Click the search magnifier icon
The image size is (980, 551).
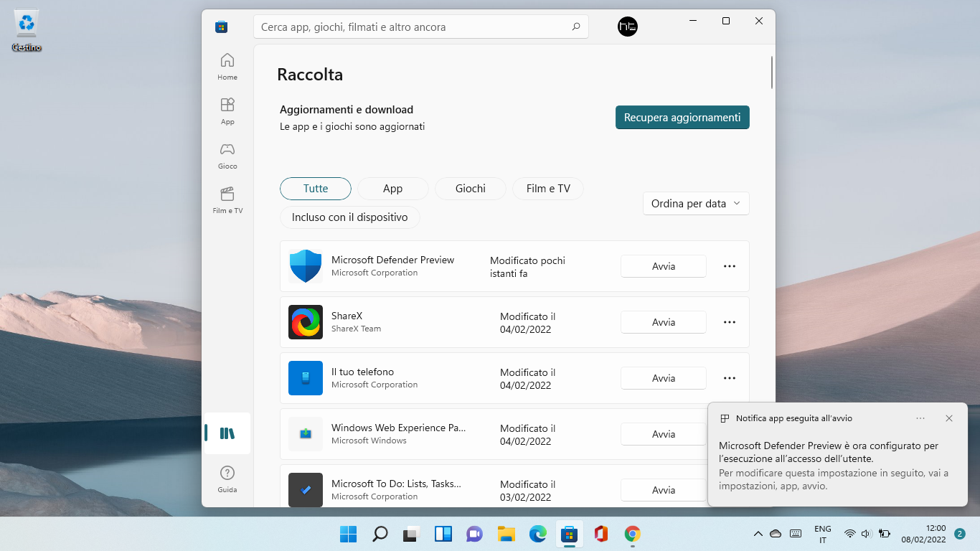(x=576, y=27)
